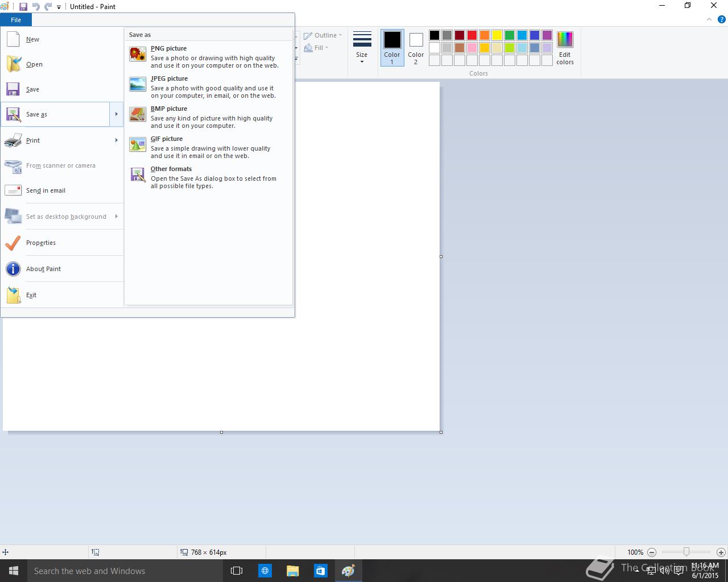Open the Action Center notification icon
This screenshot has width=728, height=582.
coord(679,571)
